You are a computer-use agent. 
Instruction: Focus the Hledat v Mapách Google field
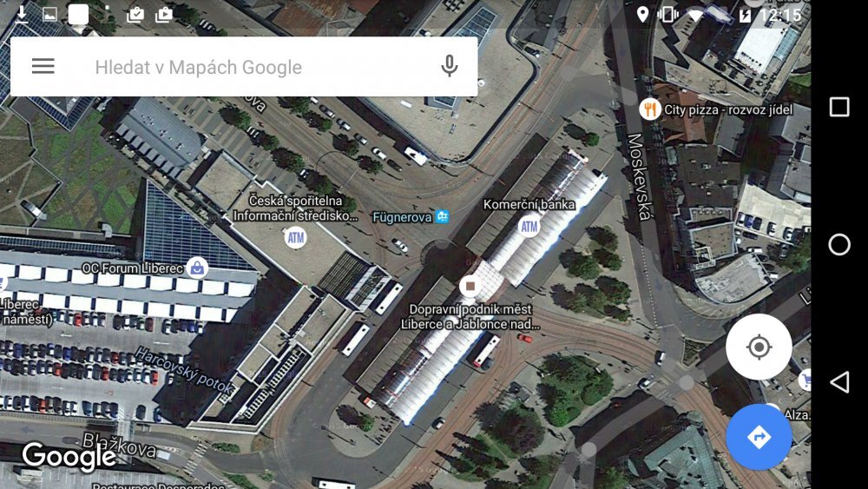pos(244,67)
